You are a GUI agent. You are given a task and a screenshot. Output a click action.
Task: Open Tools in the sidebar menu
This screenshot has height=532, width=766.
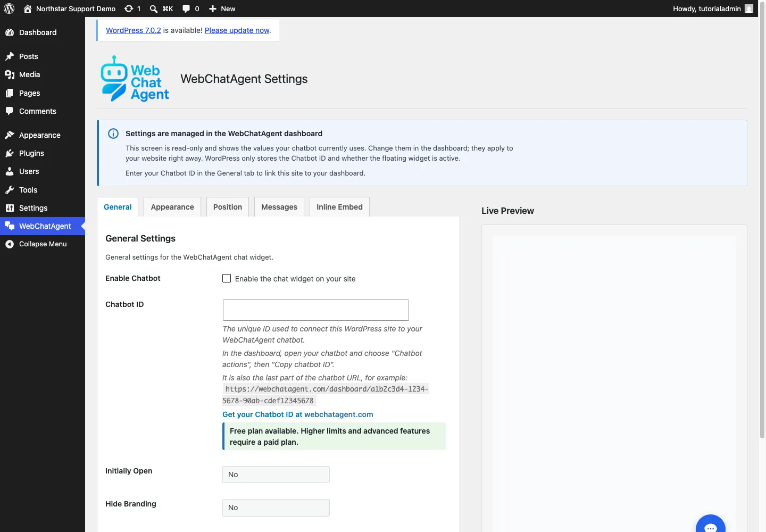click(x=43, y=190)
